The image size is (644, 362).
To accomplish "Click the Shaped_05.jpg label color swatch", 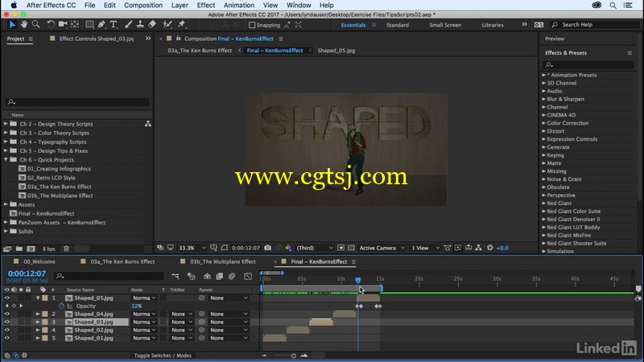I will pyautogui.click(x=45, y=298).
